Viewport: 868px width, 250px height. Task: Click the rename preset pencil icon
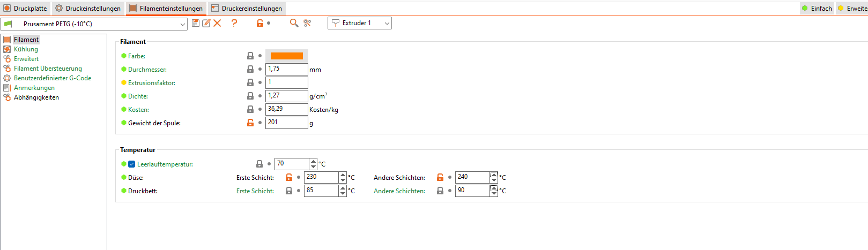[x=206, y=23]
